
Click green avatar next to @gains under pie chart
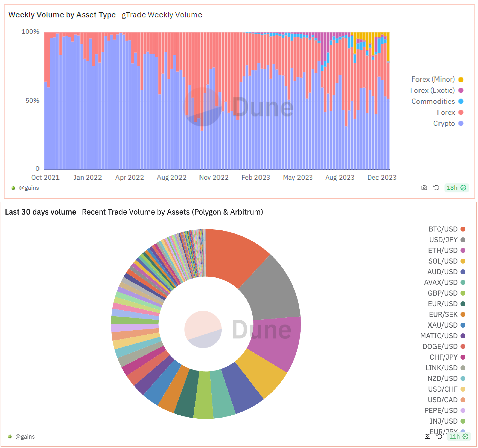pyautogui.click(x=10, y=436)
